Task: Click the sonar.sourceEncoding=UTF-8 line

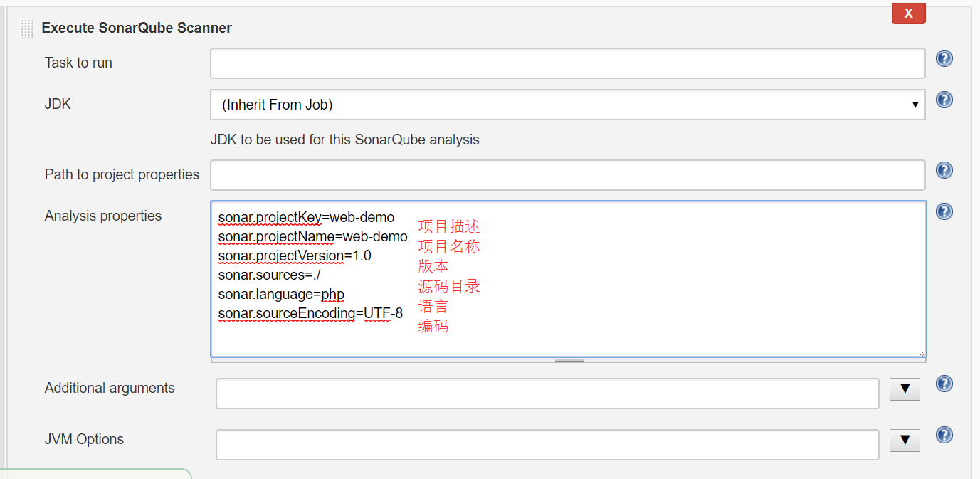Action: point(310,313)
